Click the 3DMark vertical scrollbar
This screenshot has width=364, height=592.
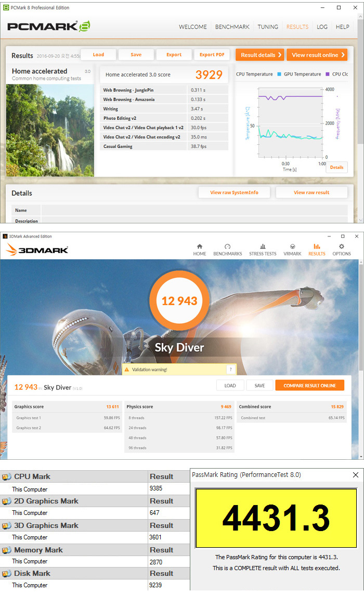coord(361,317)
